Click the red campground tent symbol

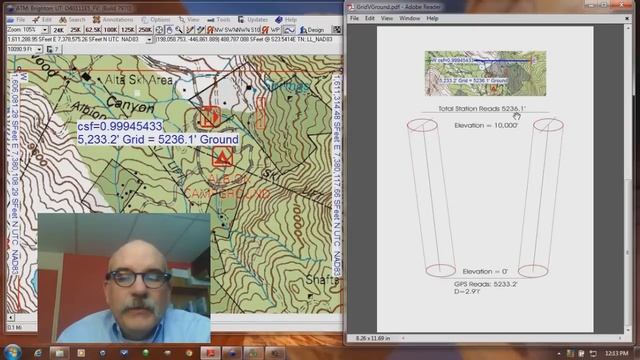pyautogui.click(x=222, y=157)
